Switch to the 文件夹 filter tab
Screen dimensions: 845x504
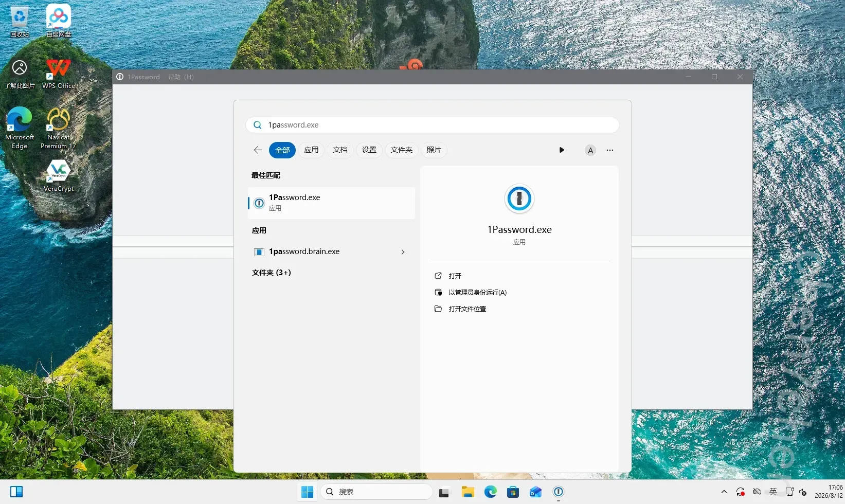tap(401, 150)
